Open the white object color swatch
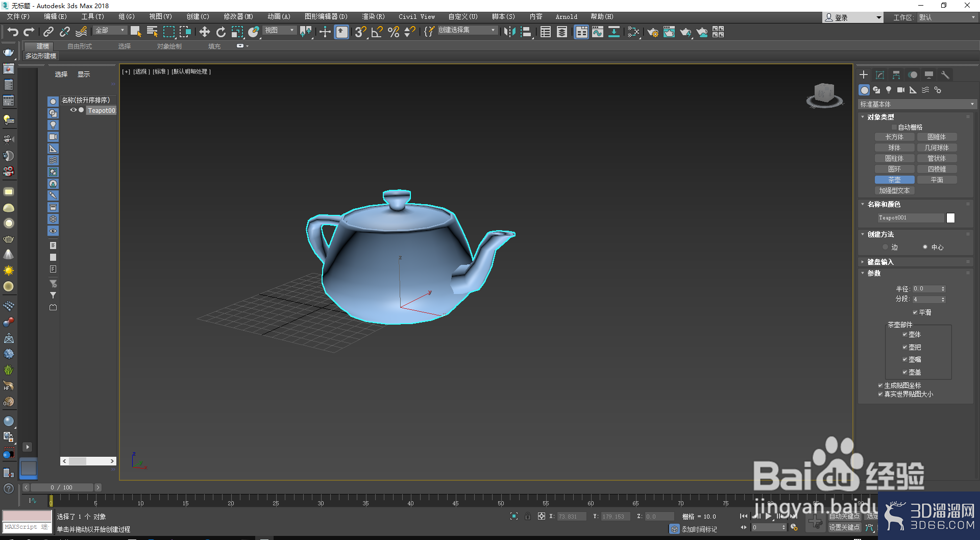This screenshot has height=540, width=980. [x=950, y=218]
